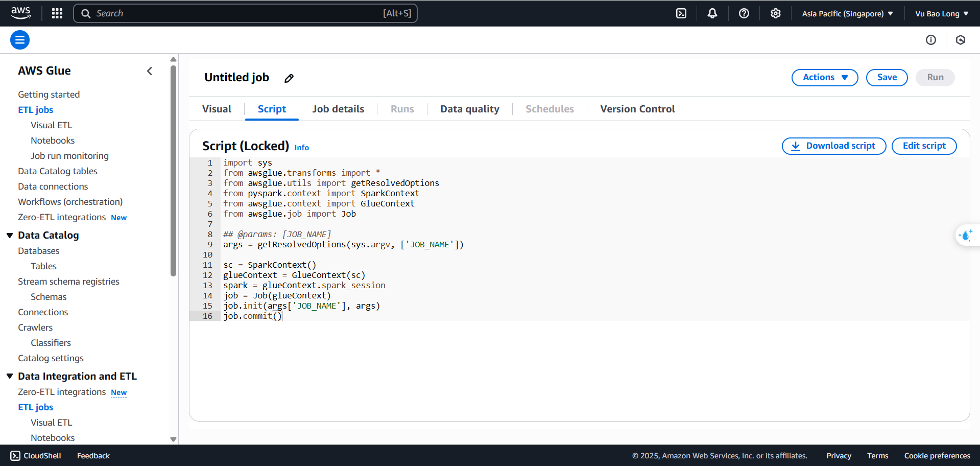This screenshot has width=980, height=466.
Task: Open Crawlers link
Action: [x=35, y=328]
